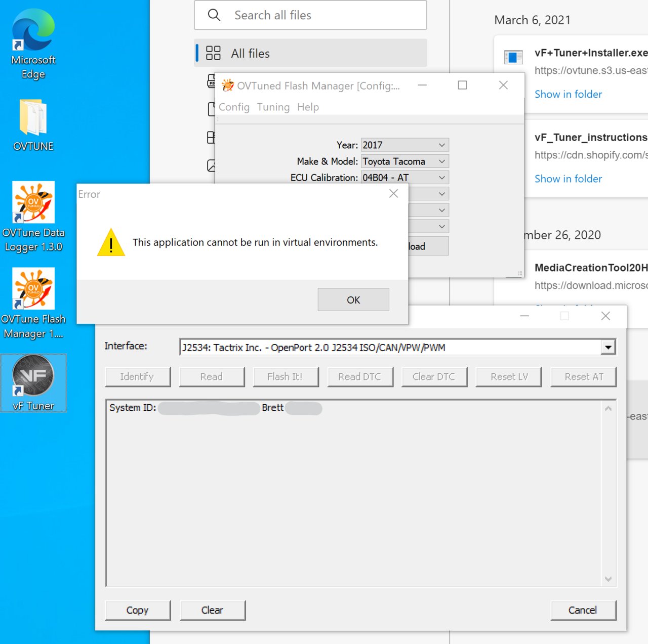Viewport: 648px width, 644px height.
Task: Click the Reset AT button
Action: (583, 376)
